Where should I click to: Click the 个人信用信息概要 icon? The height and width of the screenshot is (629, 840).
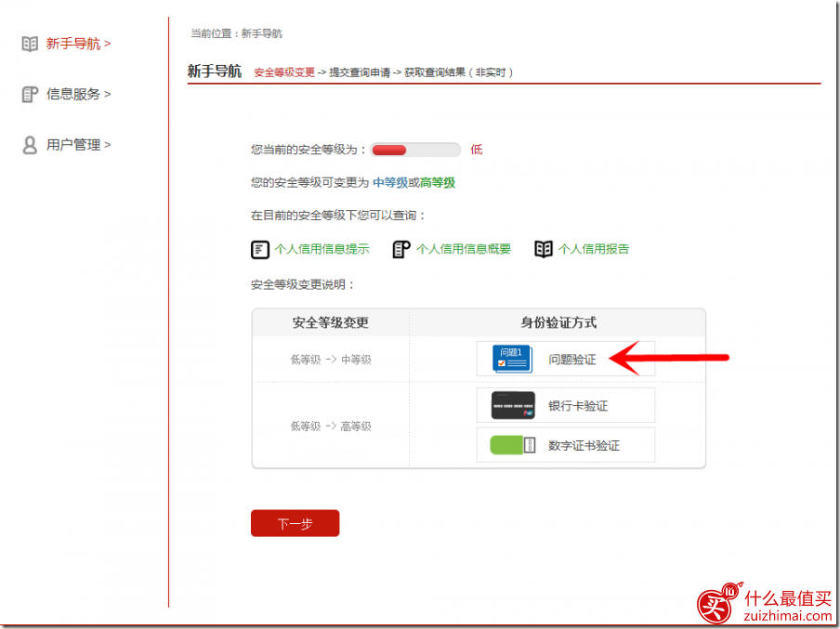401,249
